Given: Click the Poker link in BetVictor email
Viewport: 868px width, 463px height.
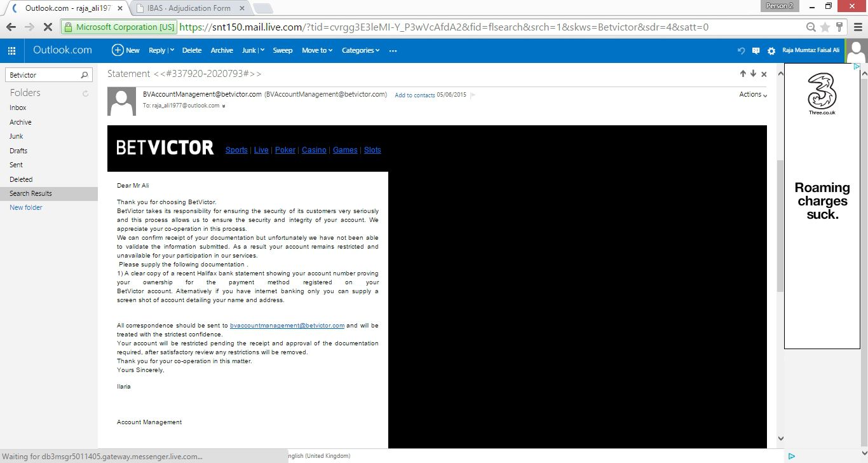Looking at the screenshot, I should tap(285, 150).
